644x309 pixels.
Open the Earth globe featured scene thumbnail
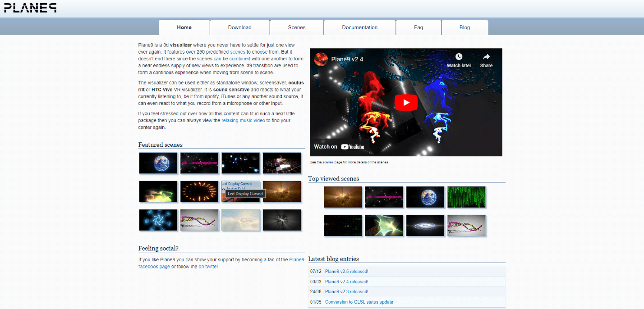point(158,163)
